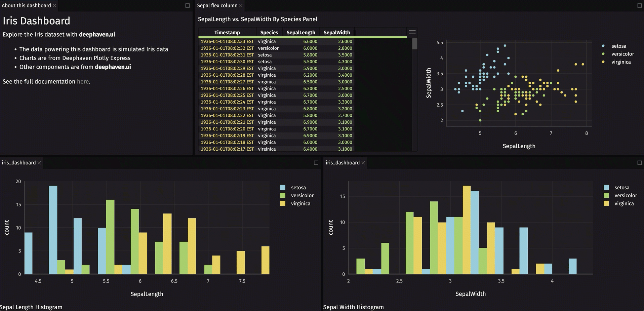Close the left iris_dashboard tab
Viewport: 644px width, 311px height.
coord(39,162)
